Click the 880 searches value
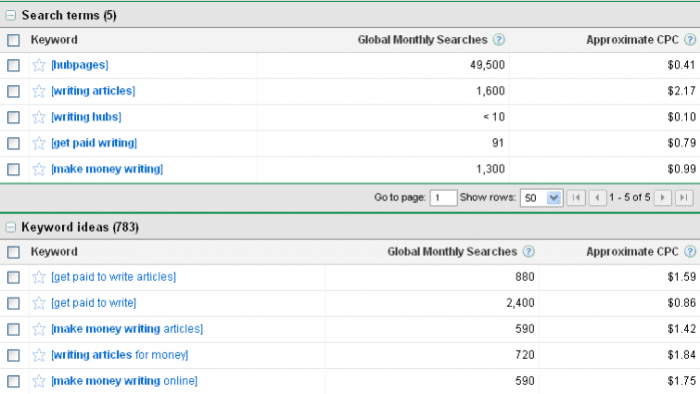 (525, 277)
